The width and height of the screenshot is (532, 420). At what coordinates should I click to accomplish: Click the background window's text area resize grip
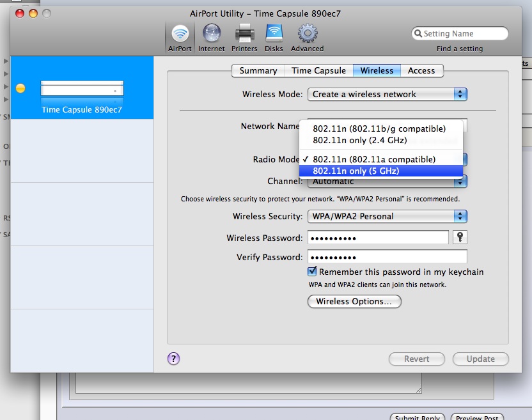pyautogui.click(x=419, y=391)
